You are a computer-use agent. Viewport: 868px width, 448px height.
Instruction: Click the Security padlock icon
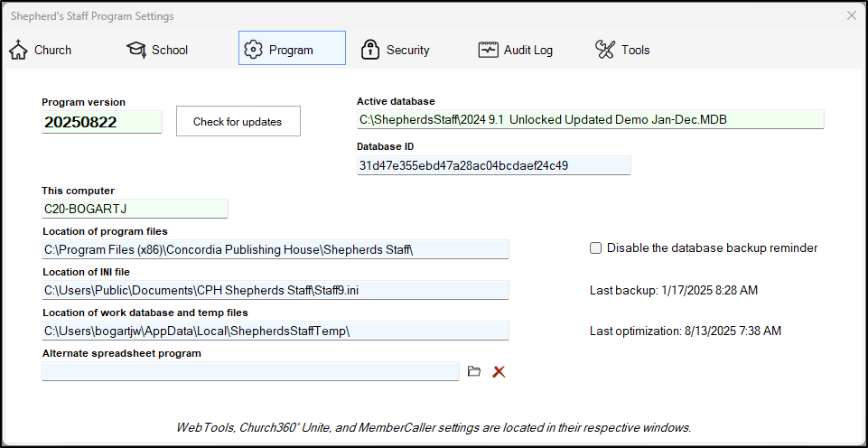pyautogui.click(x=370, y=50)
